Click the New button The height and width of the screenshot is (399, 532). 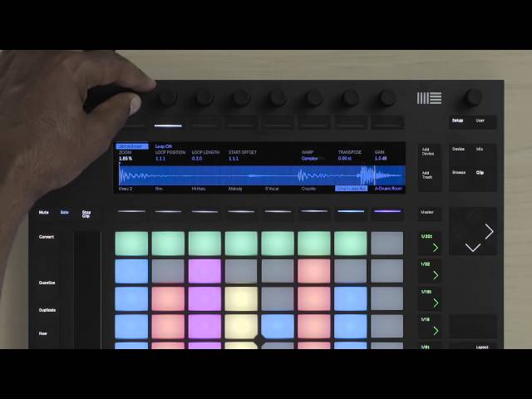pos(42,333)
